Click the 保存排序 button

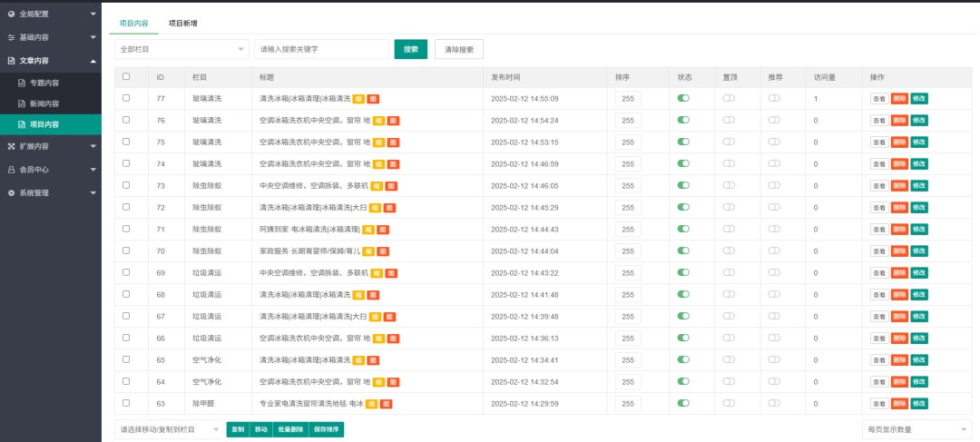coord(327,429)
